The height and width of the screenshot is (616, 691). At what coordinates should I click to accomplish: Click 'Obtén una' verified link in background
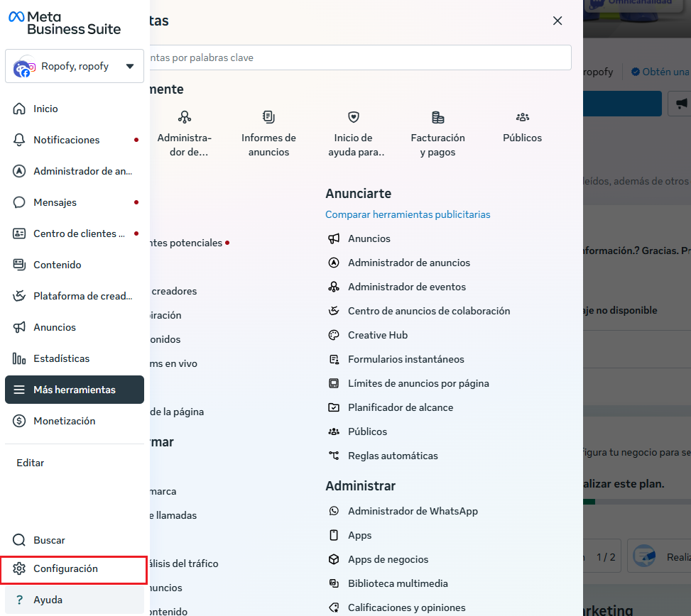click(x=660, y=72)
